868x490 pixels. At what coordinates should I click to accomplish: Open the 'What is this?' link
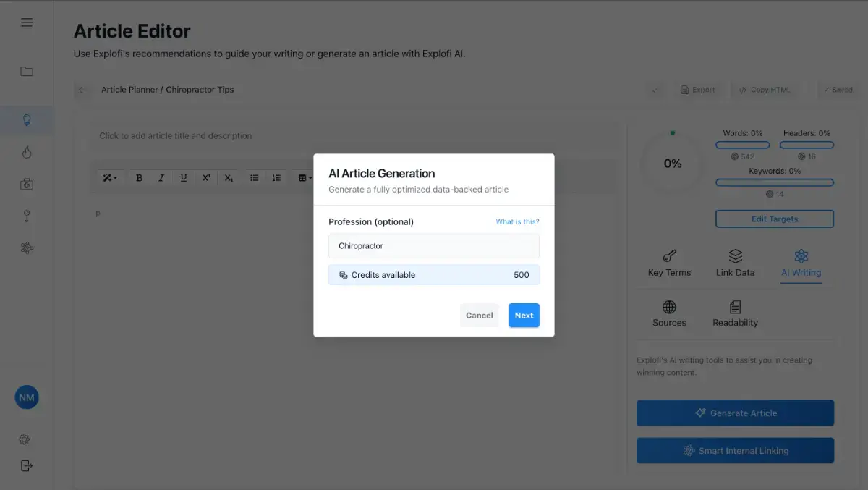click(517, 221)
